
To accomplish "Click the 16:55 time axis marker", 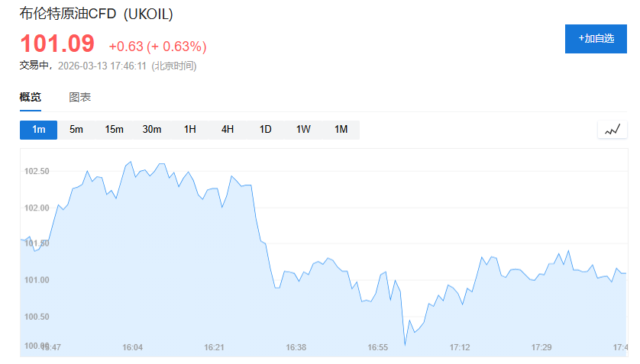I will [x=378, y=347].
